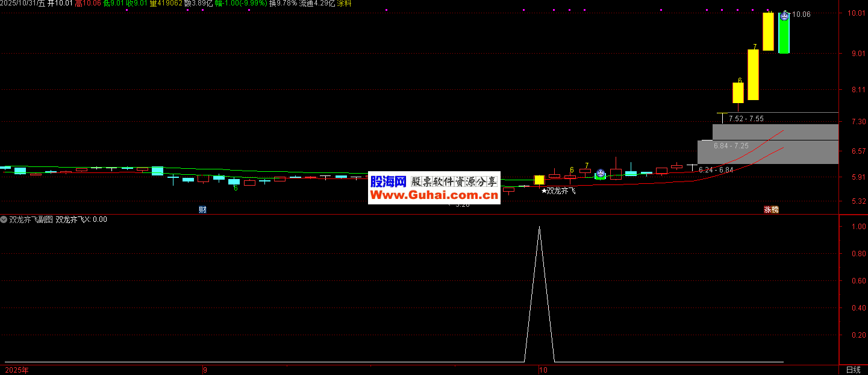Click the month 9 timeline marker

pyautogui.click(x=204, y=370)
